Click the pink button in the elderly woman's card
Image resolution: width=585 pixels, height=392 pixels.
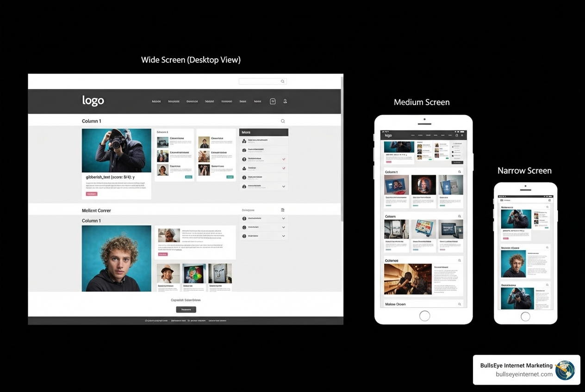tap(163, 254)
